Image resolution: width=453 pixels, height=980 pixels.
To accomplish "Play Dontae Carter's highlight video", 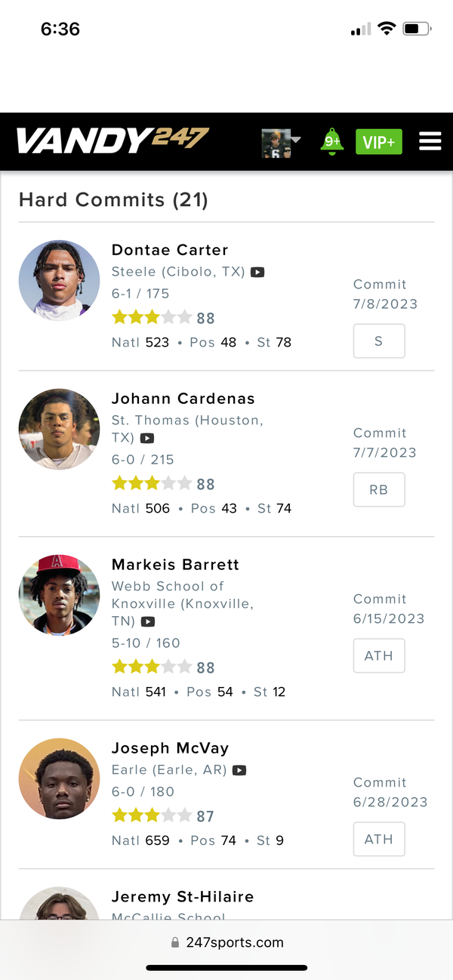I will click(x=257, y=272).
